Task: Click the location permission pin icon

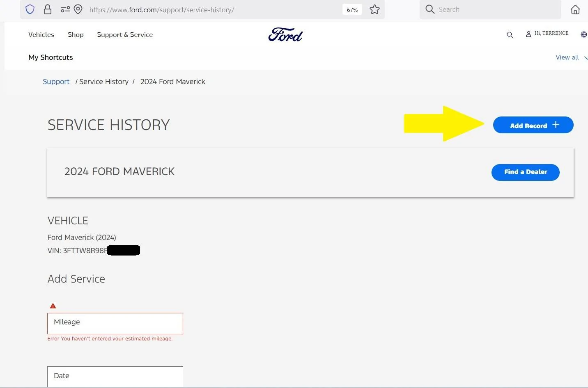Action: pos(78,9)
